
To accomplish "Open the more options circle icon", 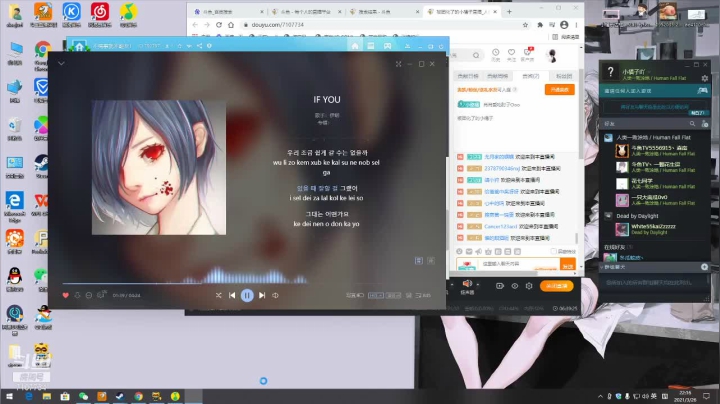I will coord(89,295).
